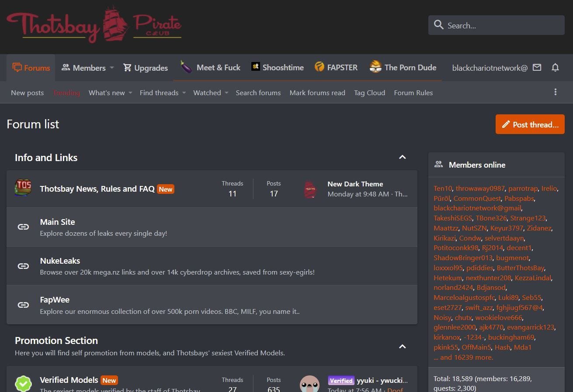Open the Shooshtime nav link
This screenshot has height=392, width=573.
278,67
